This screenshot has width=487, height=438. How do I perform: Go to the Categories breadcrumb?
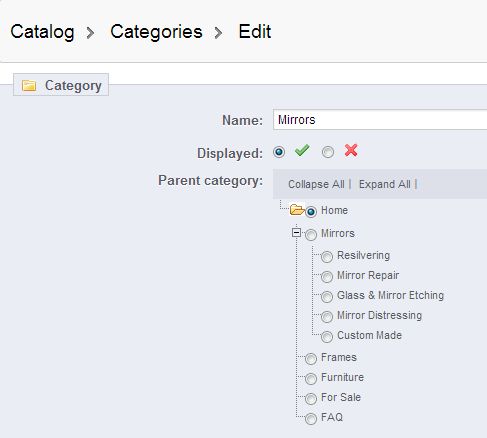coord(156,32)
